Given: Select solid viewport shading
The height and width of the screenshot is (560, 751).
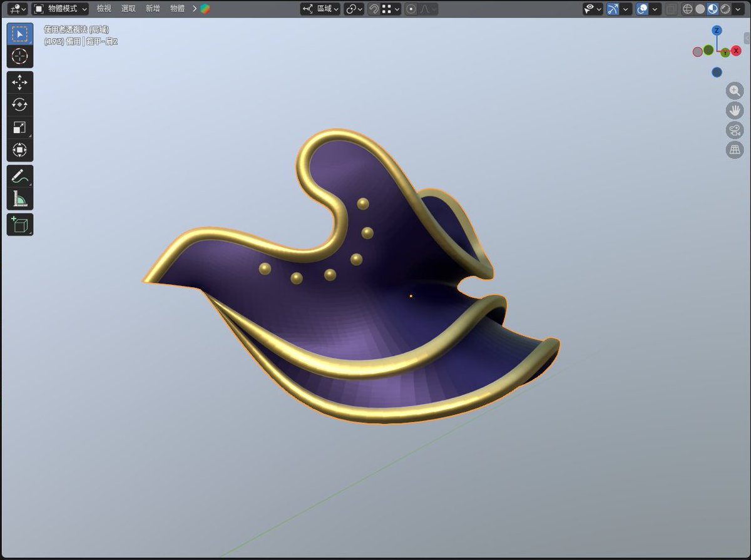Looking at the screenshot, I should 700,9.
